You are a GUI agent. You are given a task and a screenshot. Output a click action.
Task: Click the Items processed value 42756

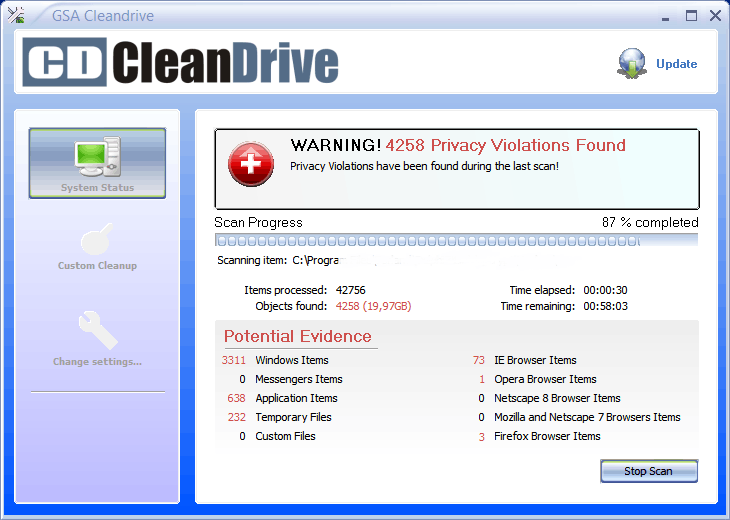(x=351, y=290)
